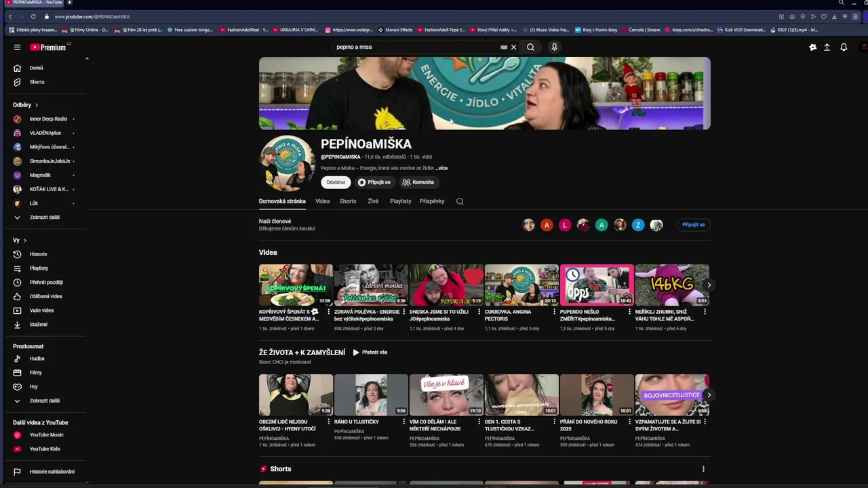Click the magnifier search button
The height and width of the screenshot is (488, 868).
530,47
